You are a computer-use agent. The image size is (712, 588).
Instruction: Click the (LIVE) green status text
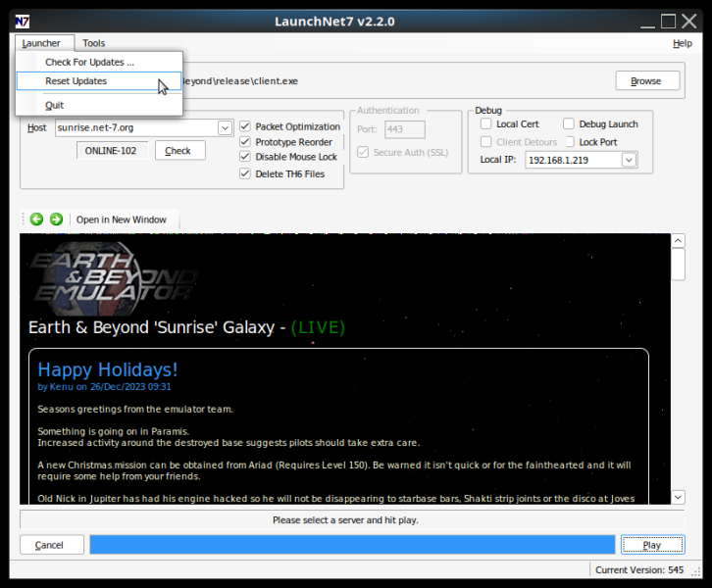(318, 327)
